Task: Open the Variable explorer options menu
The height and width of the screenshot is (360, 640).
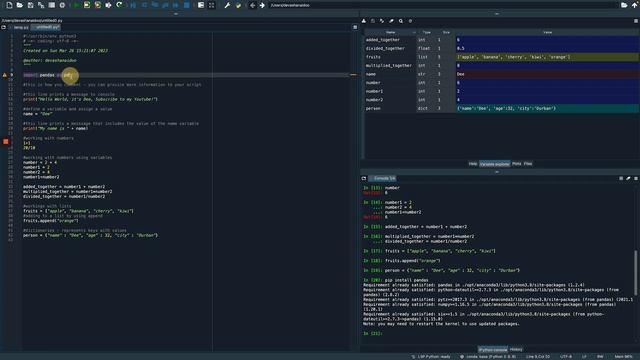Action: coord(636,21)
